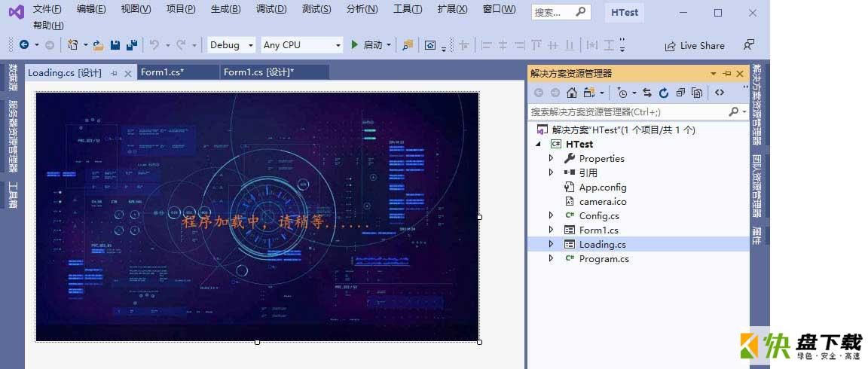Click the Show All Files icon
Viewport: 868px width, 369px height.
697,93
